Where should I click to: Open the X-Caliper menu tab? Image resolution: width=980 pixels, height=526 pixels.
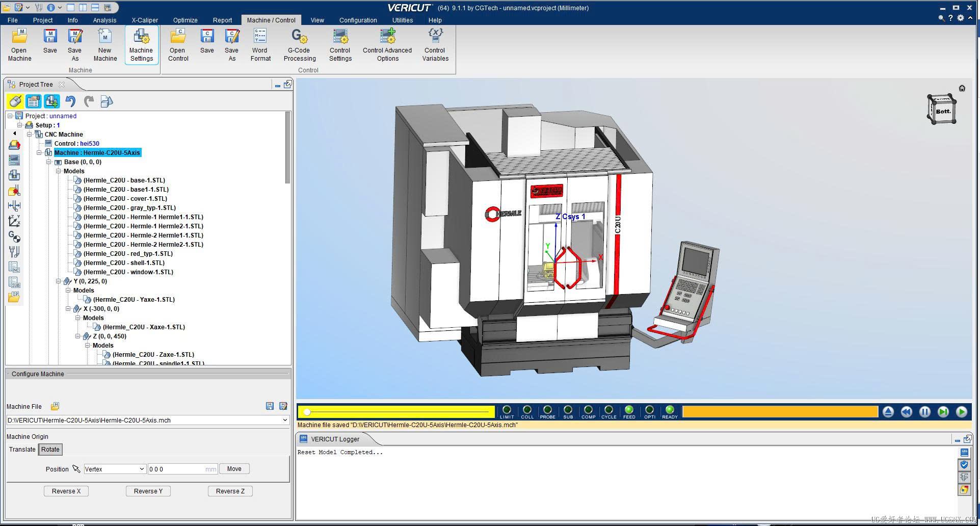click(145, 20)
